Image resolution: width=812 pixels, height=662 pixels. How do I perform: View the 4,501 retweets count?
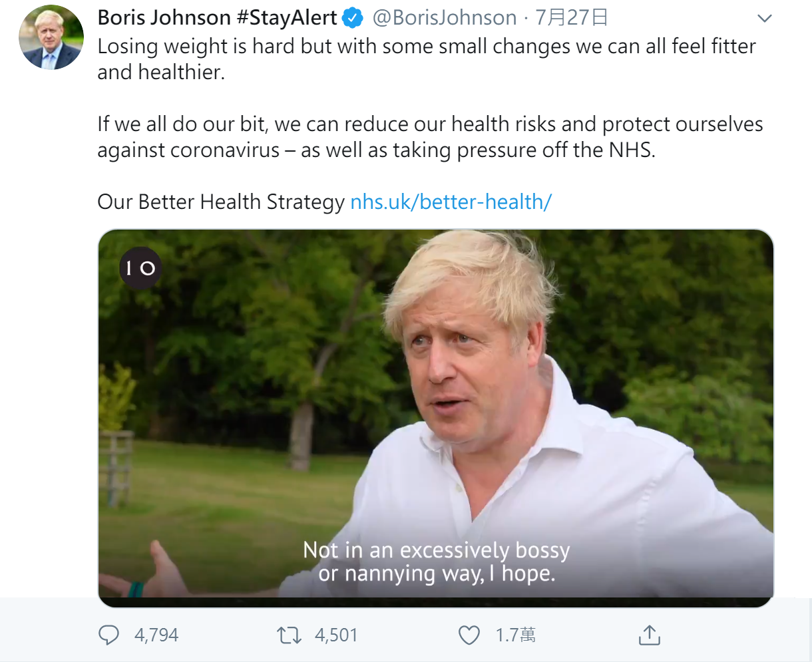(336, 635)
